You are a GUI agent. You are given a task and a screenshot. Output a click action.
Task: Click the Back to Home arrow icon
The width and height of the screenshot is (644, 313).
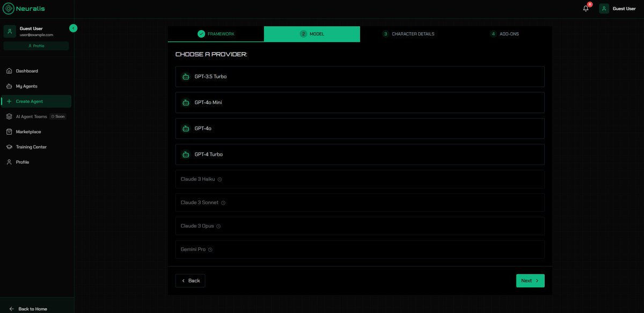point(11,309)
